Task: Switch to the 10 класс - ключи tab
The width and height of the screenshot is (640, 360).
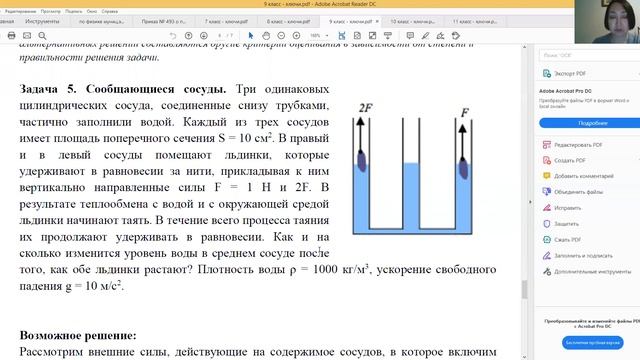Action: (x=412, y=21)
